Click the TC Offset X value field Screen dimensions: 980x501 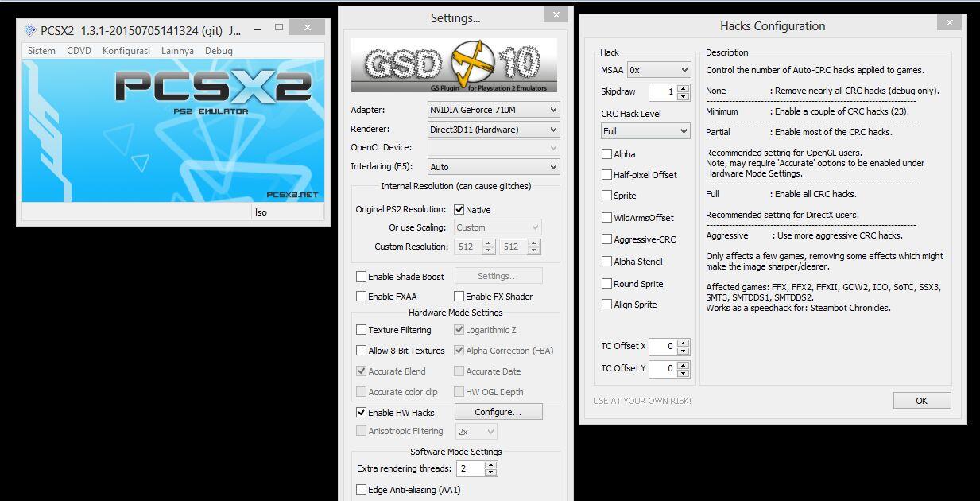[663, 346]
